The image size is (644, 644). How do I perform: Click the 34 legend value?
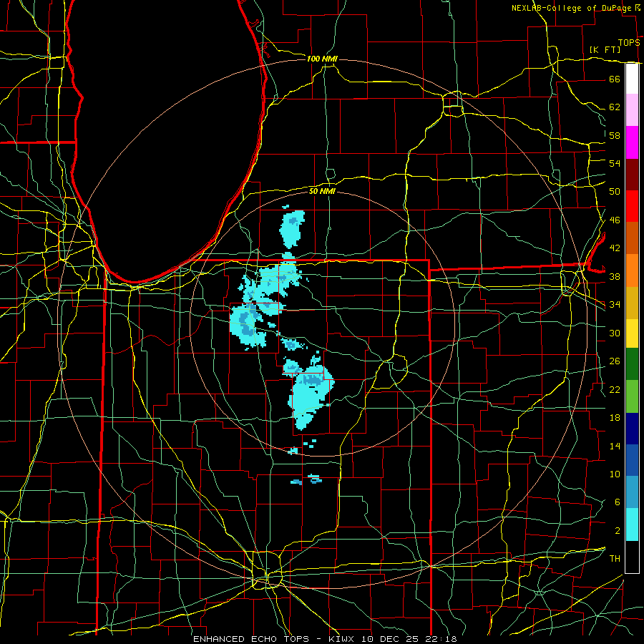pos(615,305)
